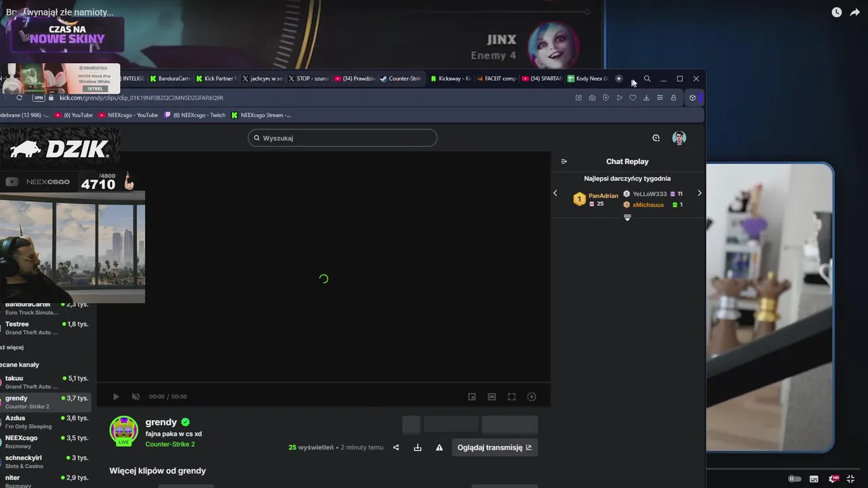The width and height of the screenshot is (868, 488).
Task: Switch to the Kickaway browser tab
Action: [x=450, y=79]
